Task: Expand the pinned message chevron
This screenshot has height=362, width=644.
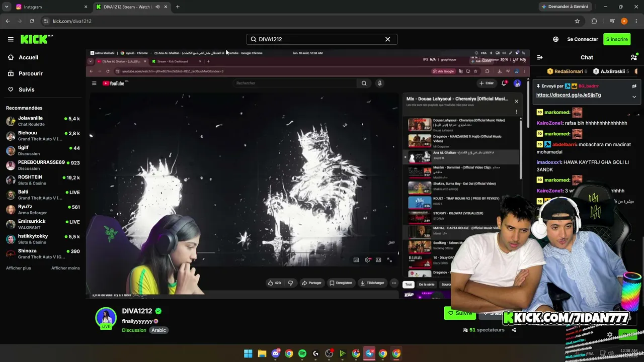Action: [x=634, y=97]
